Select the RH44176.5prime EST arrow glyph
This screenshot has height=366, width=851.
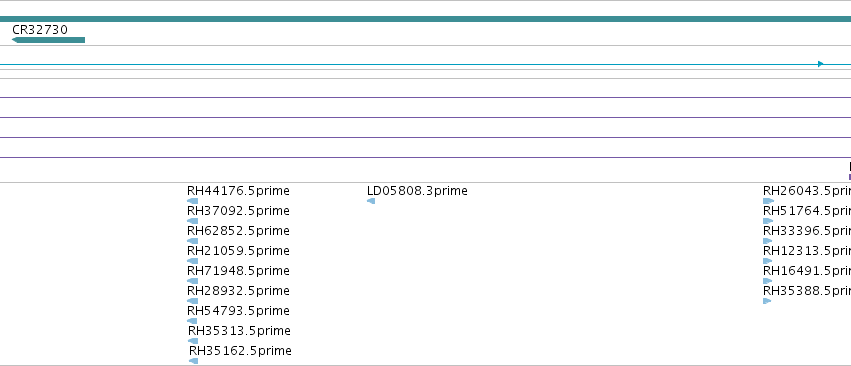193,201
